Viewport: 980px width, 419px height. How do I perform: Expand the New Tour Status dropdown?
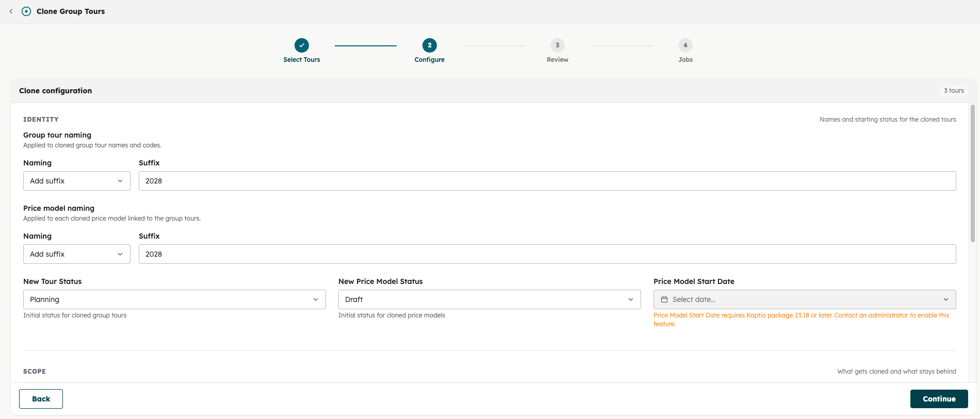pos(174,299)
